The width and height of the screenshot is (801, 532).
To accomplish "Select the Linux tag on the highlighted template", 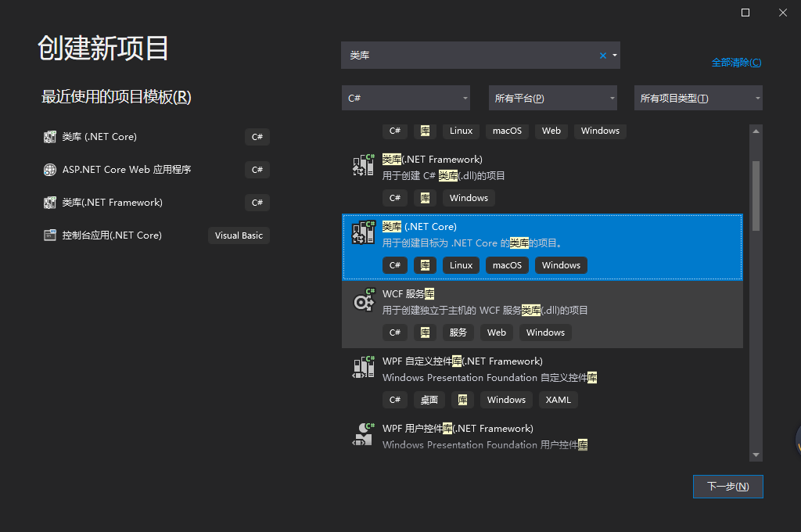I will tap(461, 264).
